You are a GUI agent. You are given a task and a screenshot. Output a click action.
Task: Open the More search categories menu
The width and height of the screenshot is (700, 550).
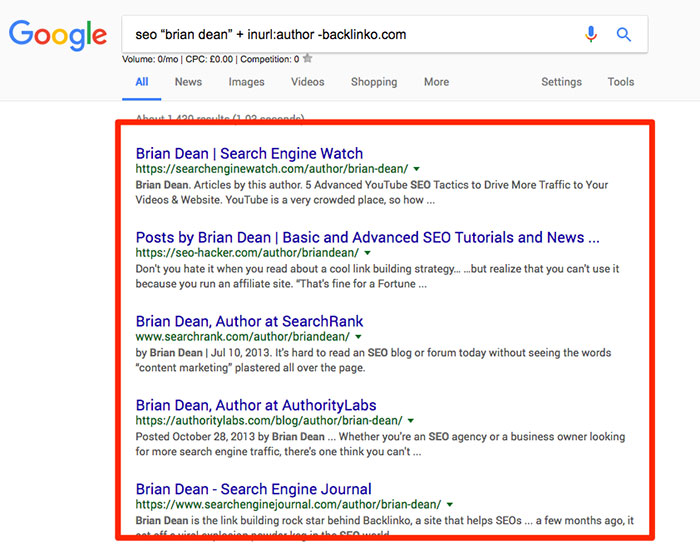click(x=437, y=82)
